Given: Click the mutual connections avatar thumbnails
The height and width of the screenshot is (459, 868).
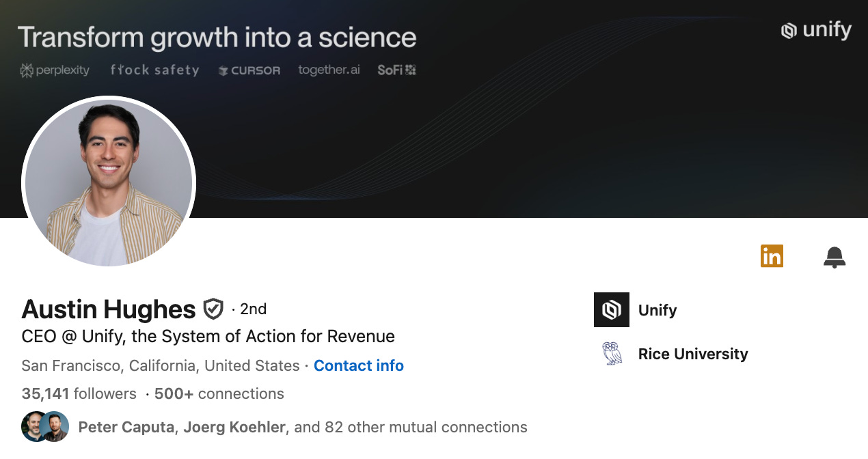Looking at the screenshot, I should tap(45, 427).
